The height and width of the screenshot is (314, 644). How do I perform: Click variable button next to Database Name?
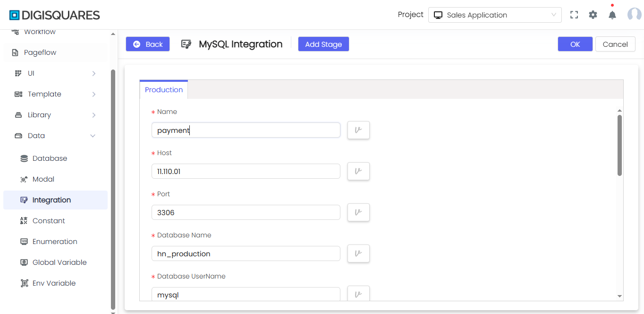(x=358, y=253)
